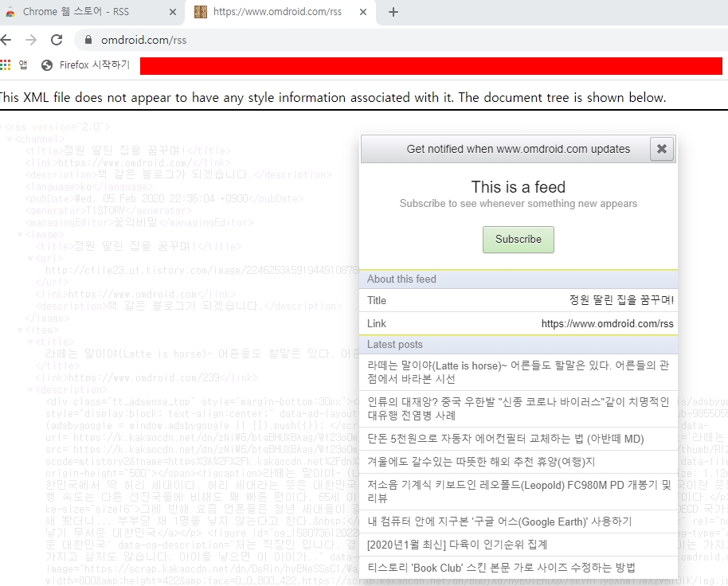
Task: Go back to the previous page
Action: click(6, 40)
